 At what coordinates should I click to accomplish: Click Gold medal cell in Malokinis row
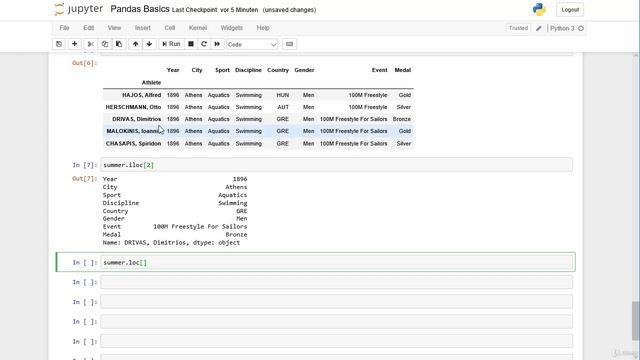click(404, 131)
